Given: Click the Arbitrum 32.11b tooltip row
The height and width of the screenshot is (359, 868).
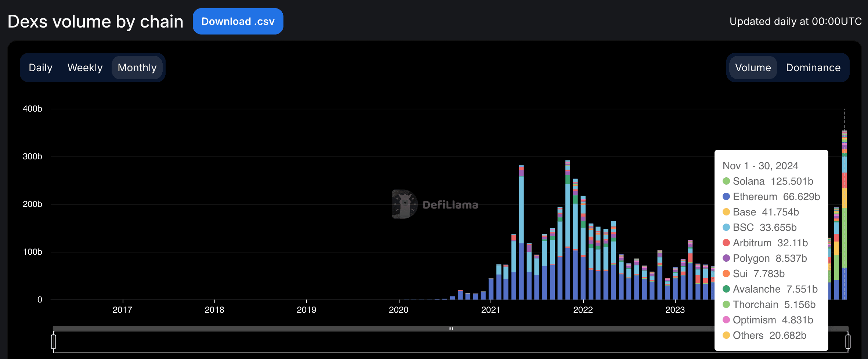Looking at the screenshot, I should tap(765, 243).
